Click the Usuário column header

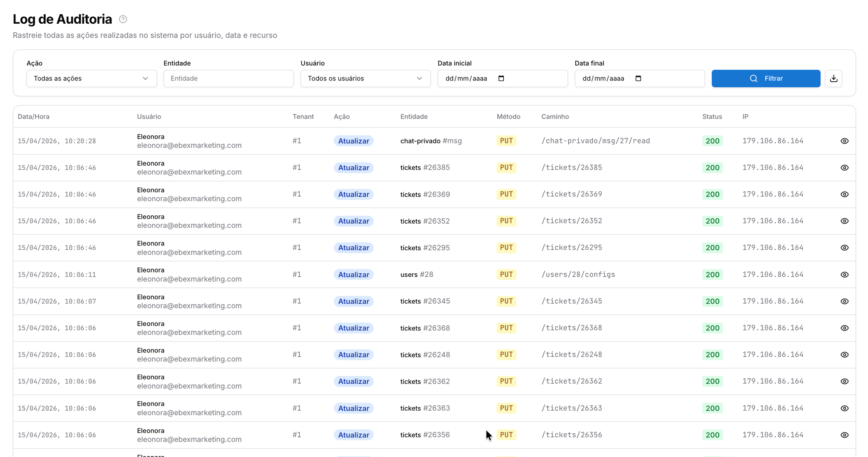click(149, 116)
